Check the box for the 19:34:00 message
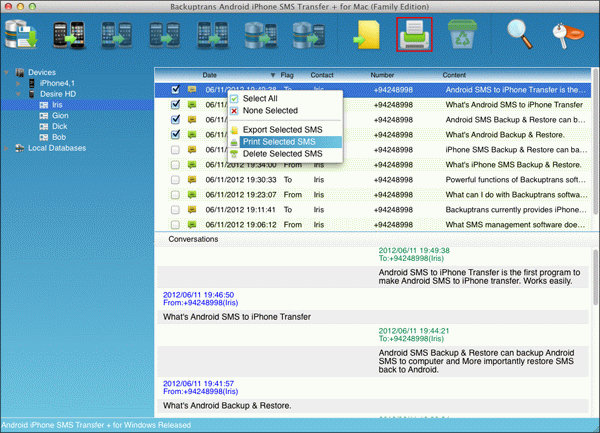This screenshot has width=600, height=433. click(175, 164)
